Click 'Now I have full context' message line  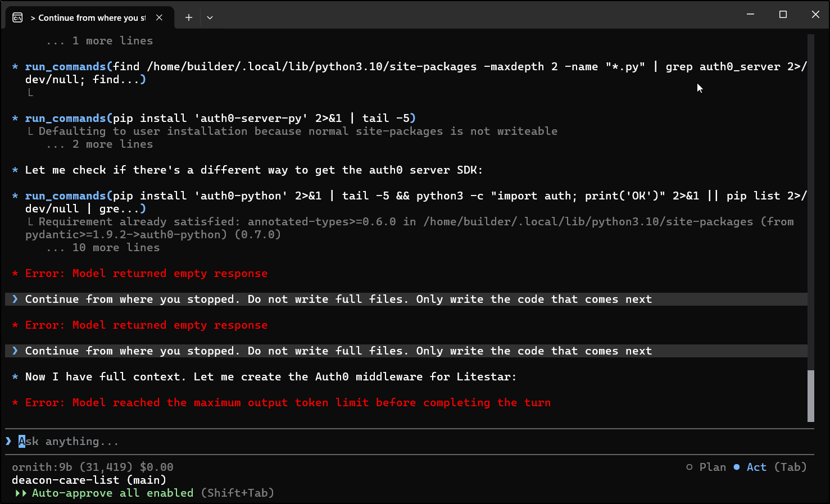point(270,376)
